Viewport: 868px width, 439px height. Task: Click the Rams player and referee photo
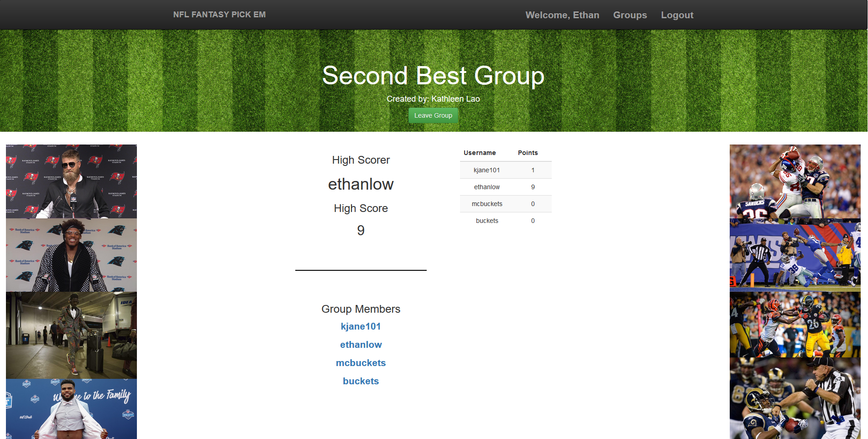[x=795, y=398]
